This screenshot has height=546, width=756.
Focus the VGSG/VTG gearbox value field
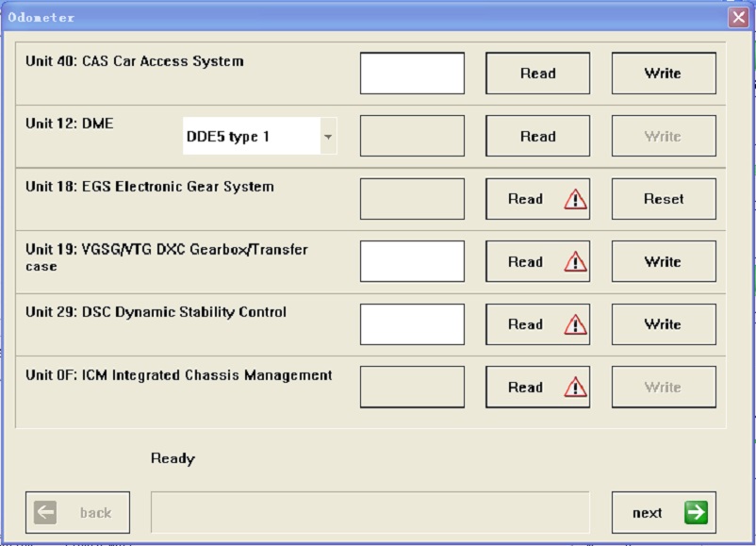[412, 261]
